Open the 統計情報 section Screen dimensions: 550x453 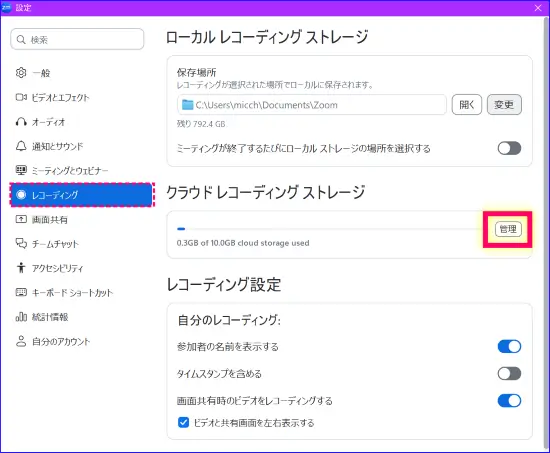click(81, 317)
